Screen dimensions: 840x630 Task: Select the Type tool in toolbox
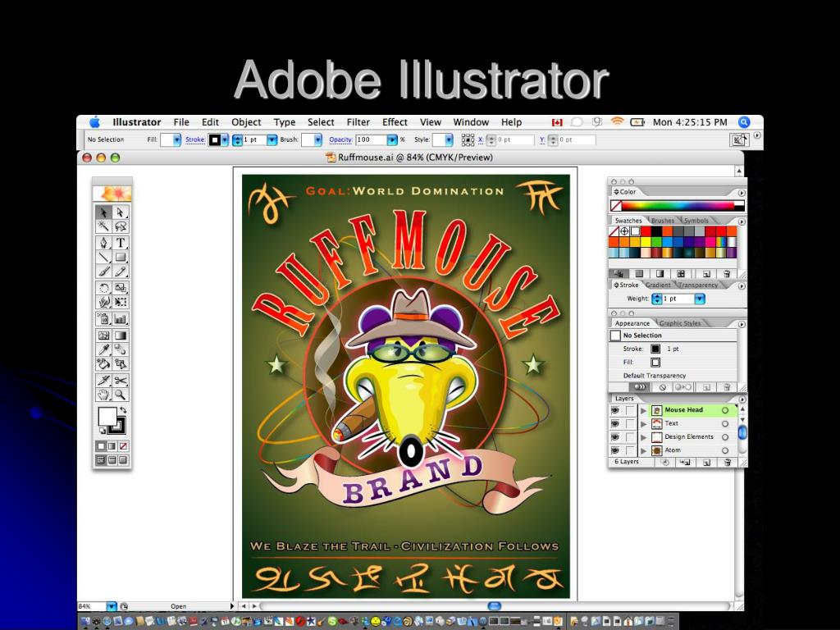121,243
